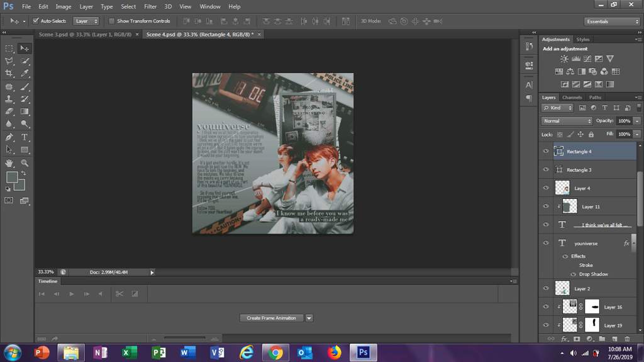The height and width of the screenshot is (362, 644).
Task: Open the Fill slider arrow
Action: coord(637,134)
